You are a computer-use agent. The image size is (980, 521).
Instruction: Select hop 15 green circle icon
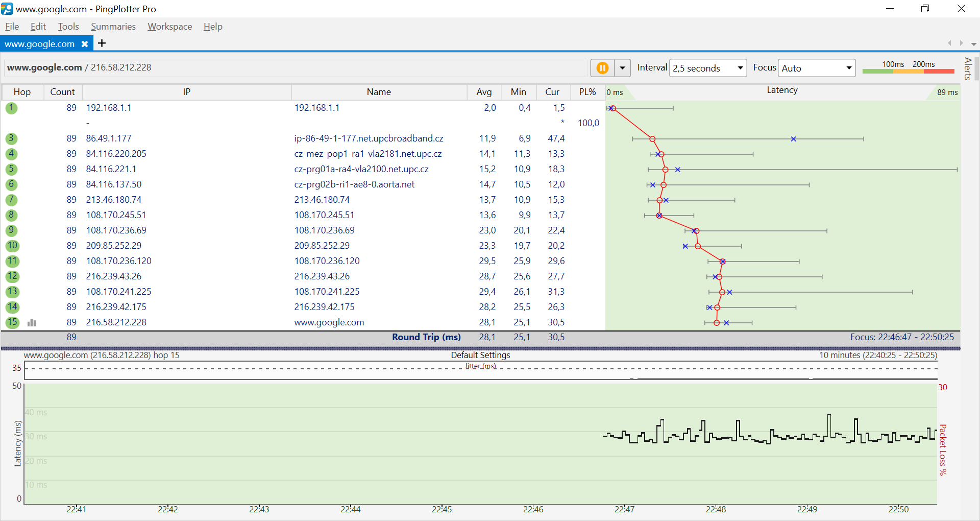pyautogui.click(x=12, y=322)
